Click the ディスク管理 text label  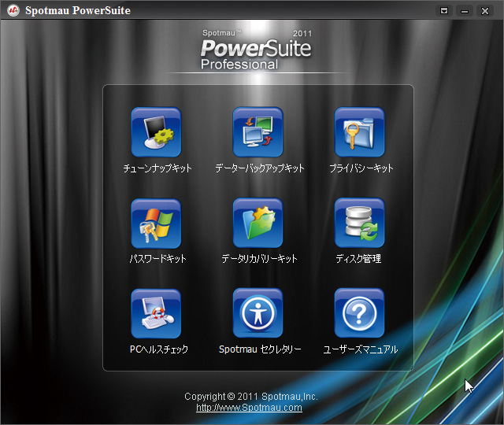[358, 259]
